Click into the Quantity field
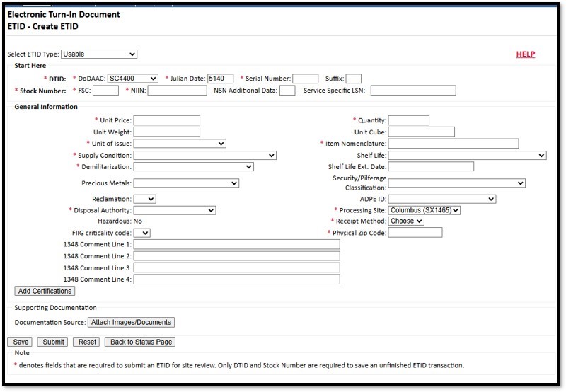 coord(408,120)
